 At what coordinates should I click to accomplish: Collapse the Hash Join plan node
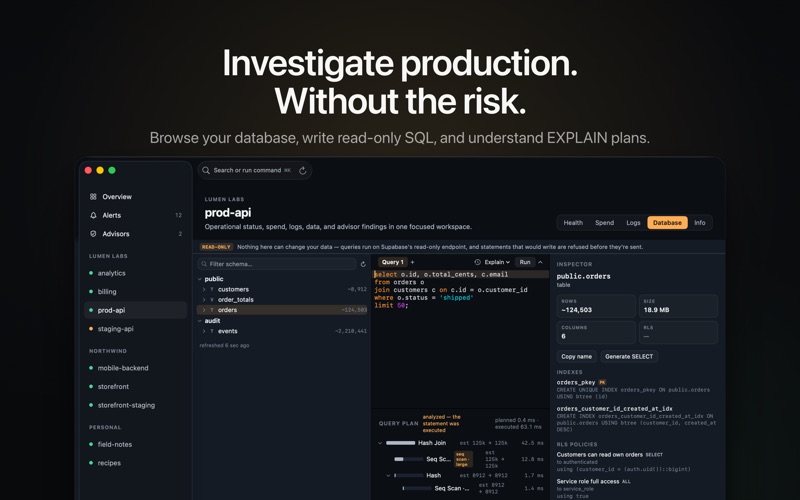380,443
